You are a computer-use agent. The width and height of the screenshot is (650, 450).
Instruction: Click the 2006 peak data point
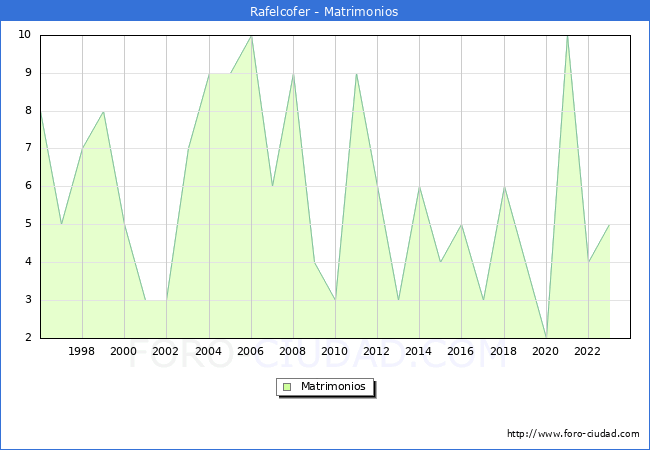click(251, 35)
